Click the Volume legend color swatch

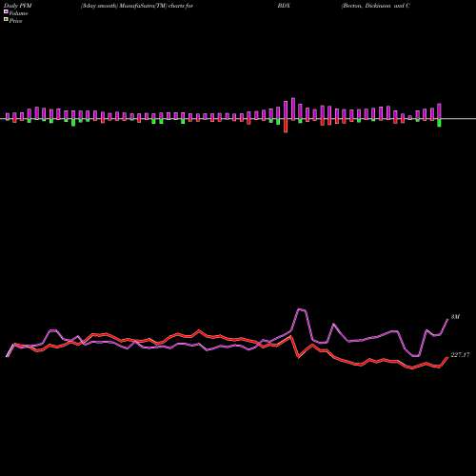point(6,12)
